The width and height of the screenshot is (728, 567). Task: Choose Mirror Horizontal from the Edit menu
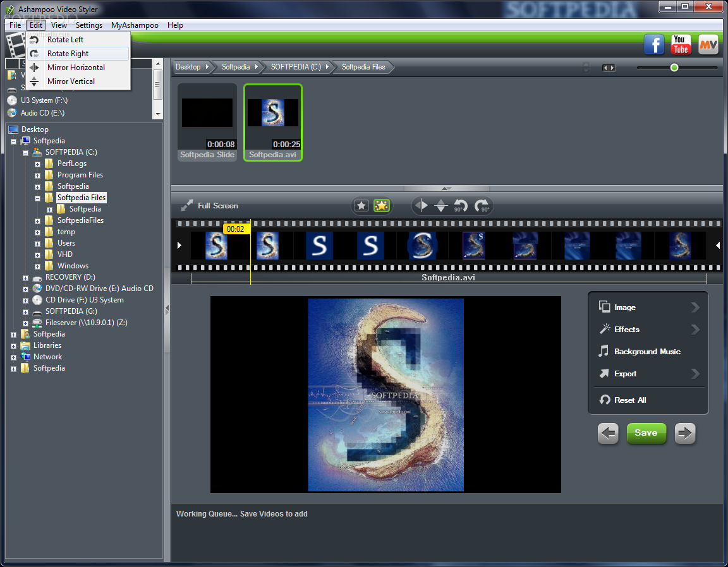(78, 68)
